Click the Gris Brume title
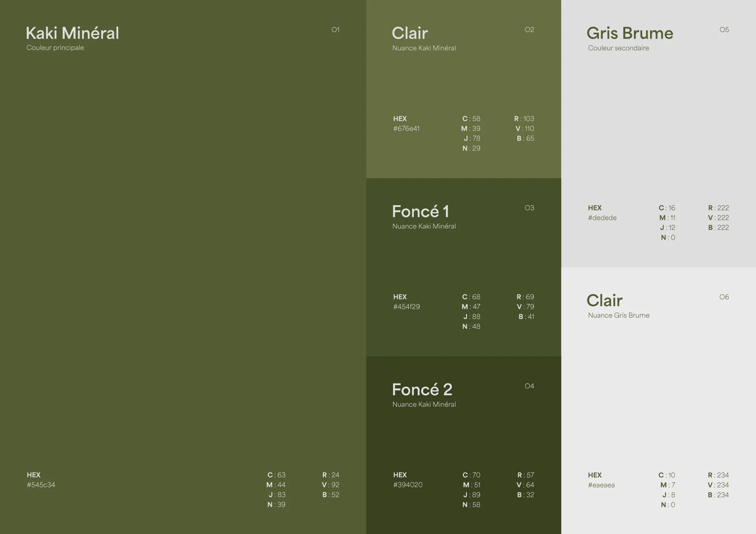The height and width of the screenshot is (534, 756). [x=630, y=33]
